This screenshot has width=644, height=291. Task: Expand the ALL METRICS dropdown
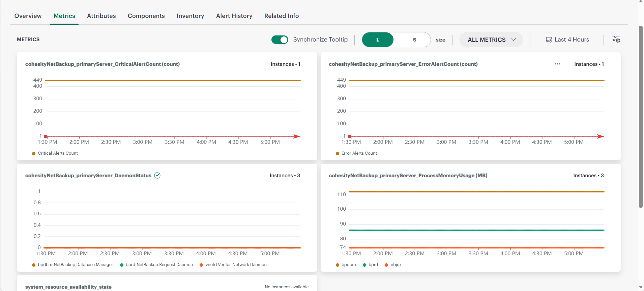pyautogui.click(x=491, y=40)
